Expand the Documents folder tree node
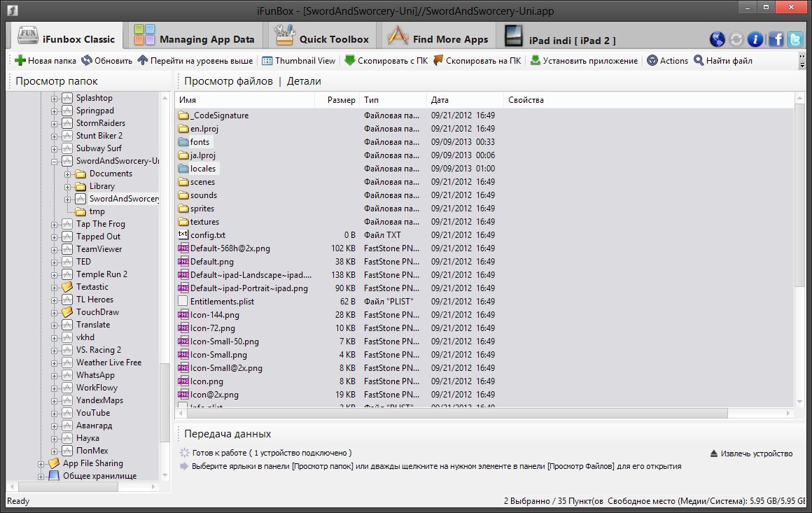Image resolution: width=812 pixels, height=513 pixels. click(x=68, y=174)
